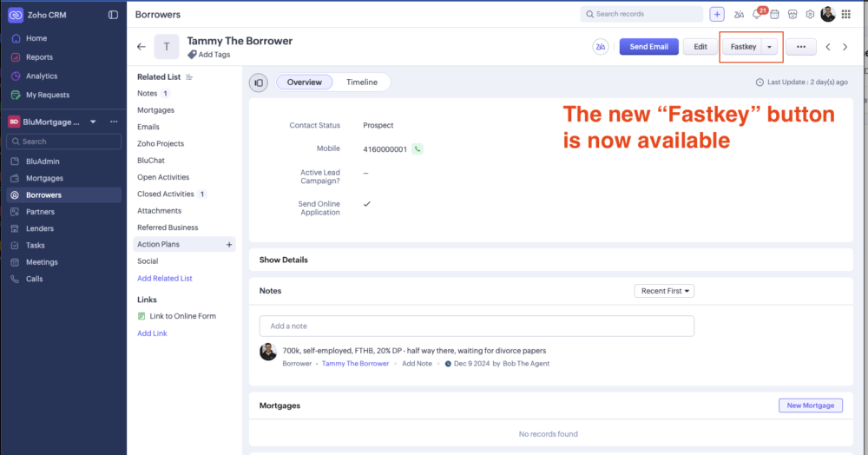Expand the BluMortgage workspace dropdown

93,122
